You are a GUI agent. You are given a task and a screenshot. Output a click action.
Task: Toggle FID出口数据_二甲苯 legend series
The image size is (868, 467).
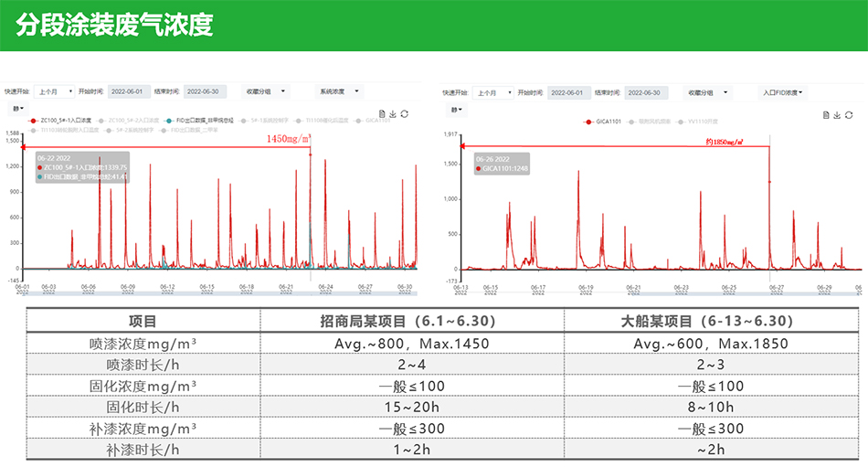coord(189,130)
